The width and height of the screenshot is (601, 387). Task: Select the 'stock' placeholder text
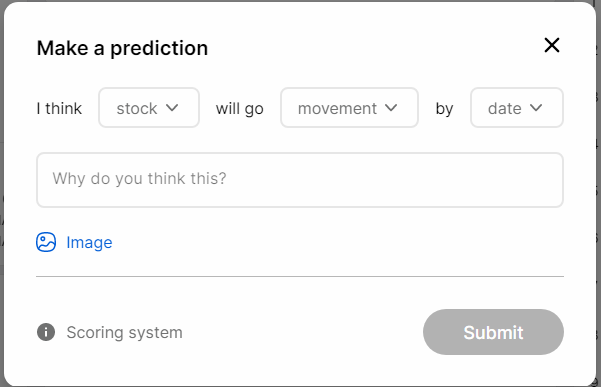[137, 109]
